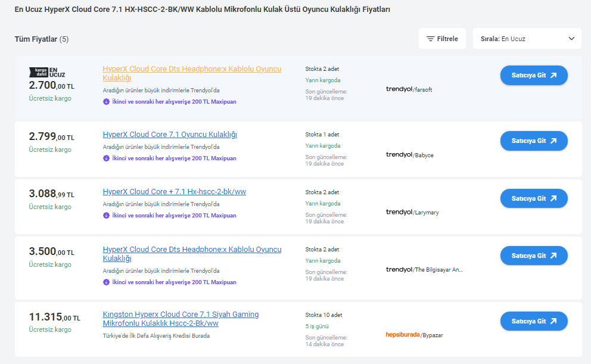This screenshot has width=591, height=364.
Task: Click the trendyol/Babyce seller logo
Action: (x=409, y=155)
